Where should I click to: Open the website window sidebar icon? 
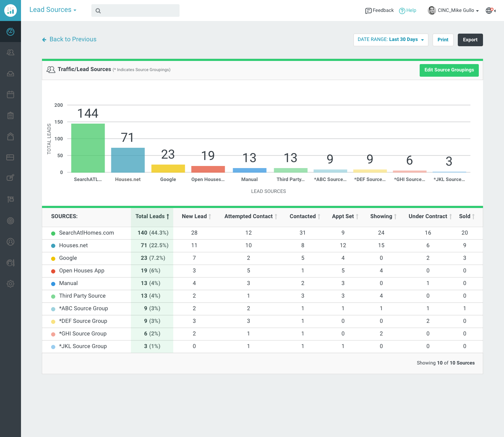[10, 158]
